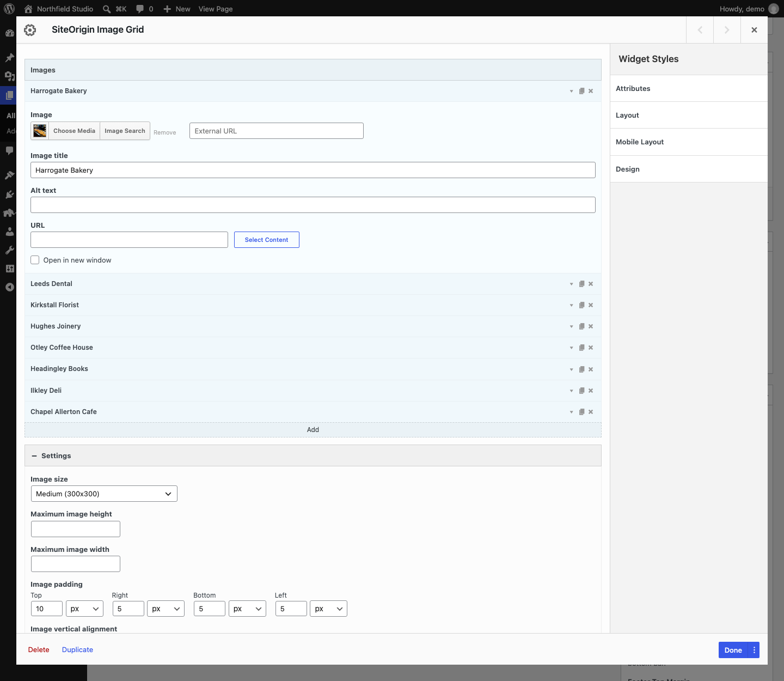Open the WordPress logo menu

tap(9, 9)
